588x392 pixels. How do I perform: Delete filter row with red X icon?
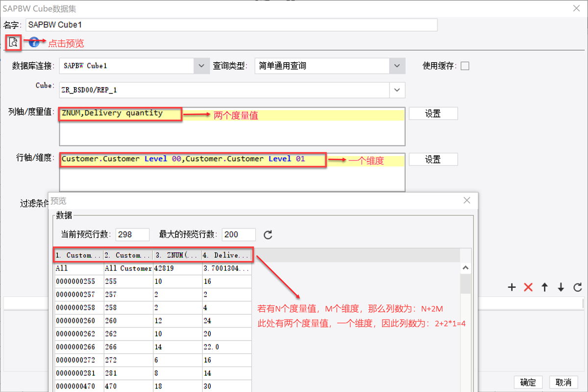coord(528,287)
